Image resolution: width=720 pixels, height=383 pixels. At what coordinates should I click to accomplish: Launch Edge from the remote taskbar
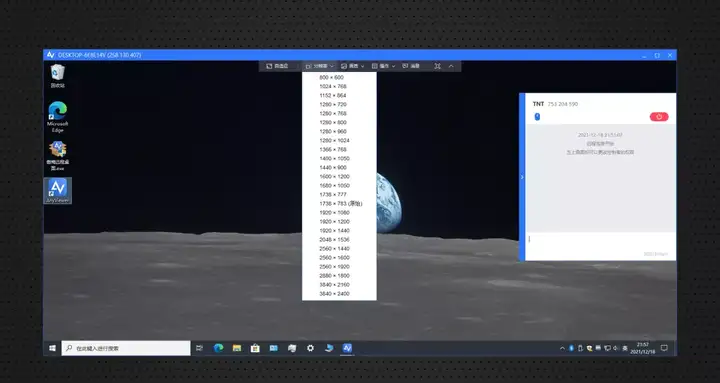219,348
